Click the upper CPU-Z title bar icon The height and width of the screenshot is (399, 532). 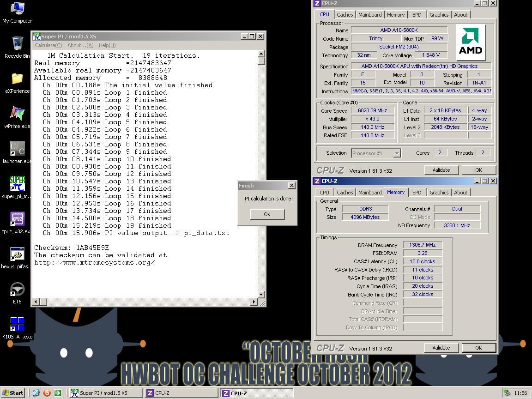[317, 3]
